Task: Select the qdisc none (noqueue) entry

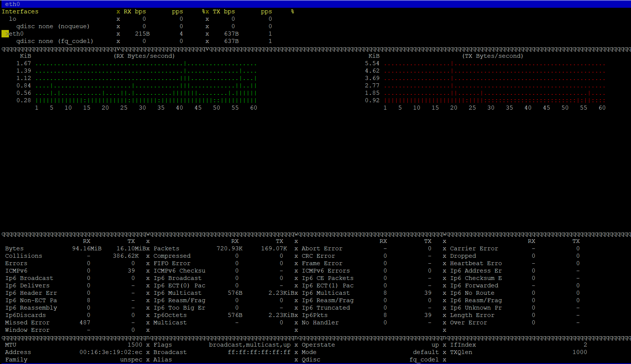Action: [53, 26]
